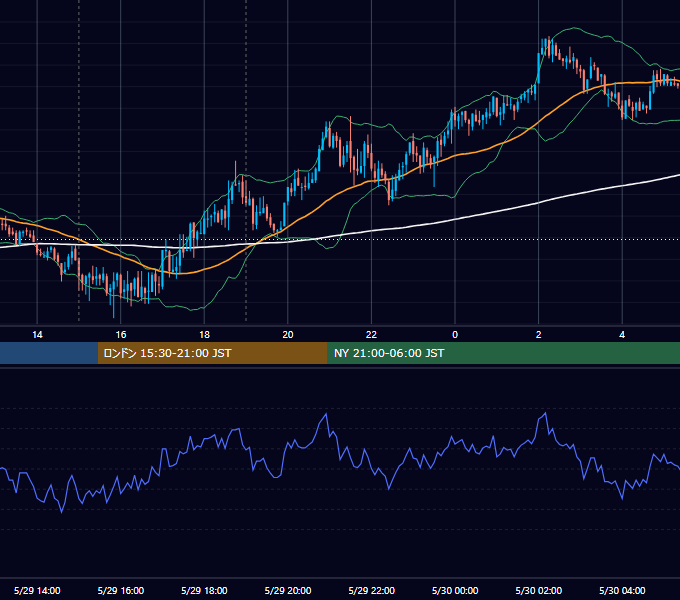Click the '5/29 16:00' time label
This screenshot has width=680, height=600.
121,590
